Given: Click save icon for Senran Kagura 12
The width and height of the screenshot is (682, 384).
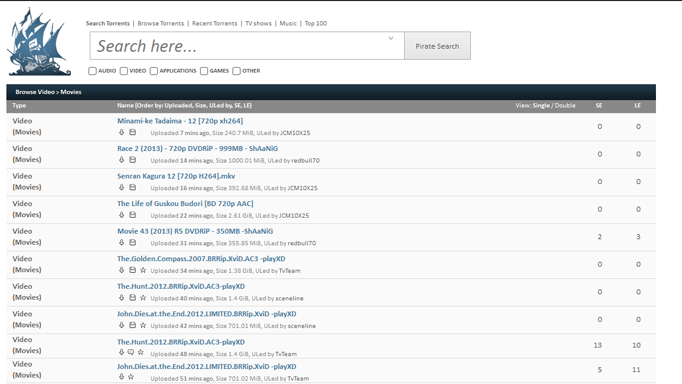Looking at the screenshot, I should tap(133, 187).
